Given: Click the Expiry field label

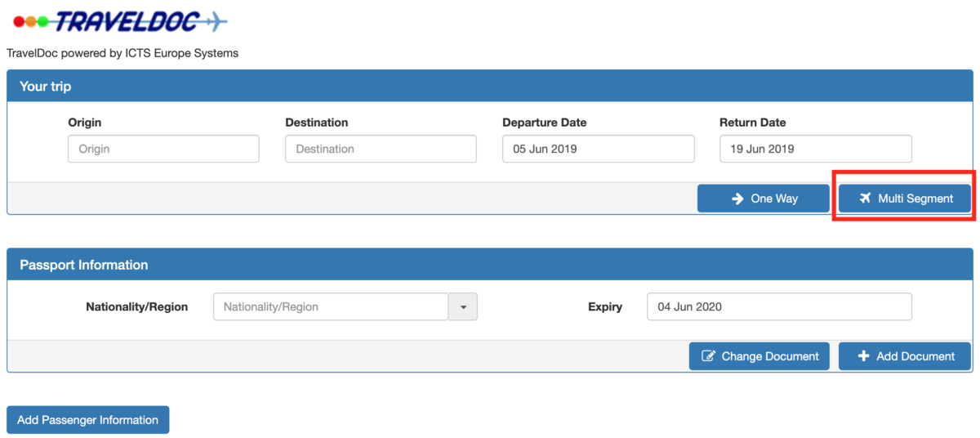Looking at the screenshot, I should tap(604, 307).
